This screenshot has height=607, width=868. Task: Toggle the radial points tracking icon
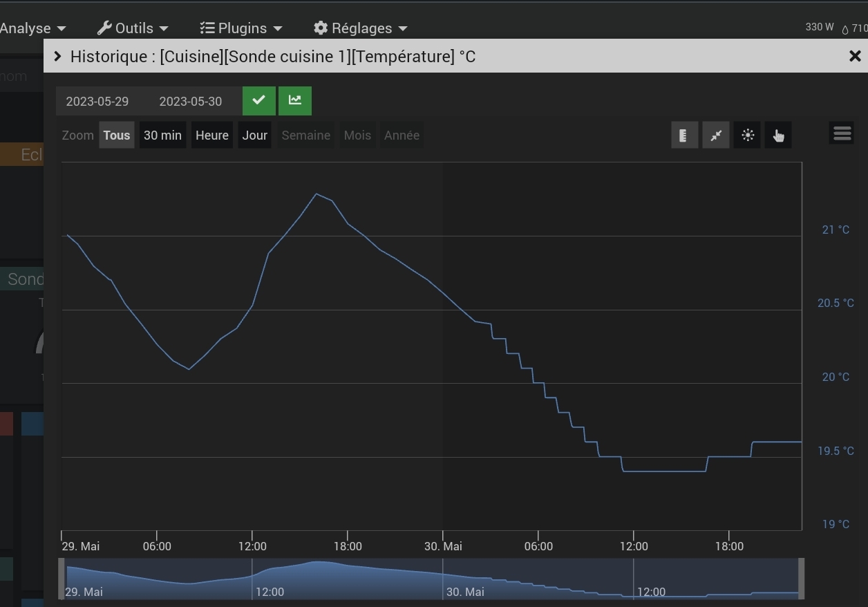[x=748, y=136]
